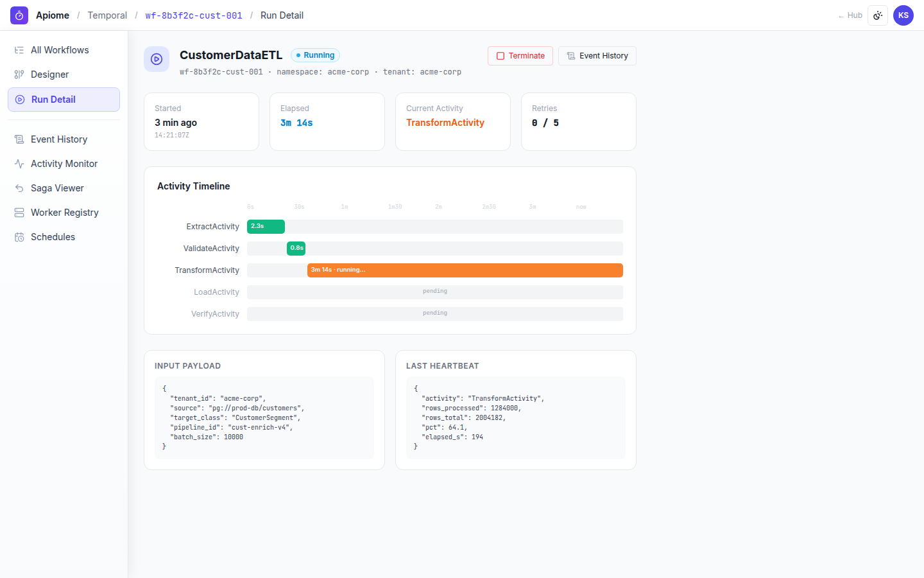Toggle the dark mode theme icon
This screenshot has width=924, height=578.
click(878, 15)
